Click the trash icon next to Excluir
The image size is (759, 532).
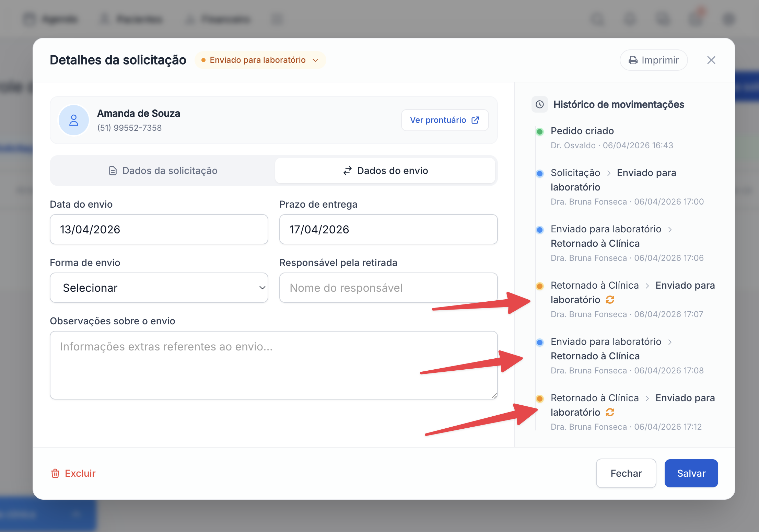(55, 473)
